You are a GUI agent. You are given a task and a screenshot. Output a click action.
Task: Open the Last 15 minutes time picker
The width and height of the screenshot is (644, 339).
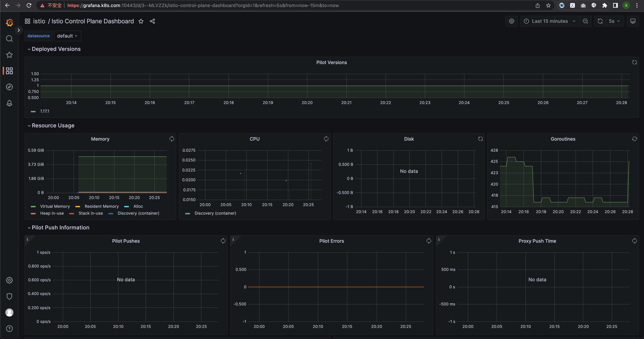pyautogui.click(x=550, y=21)
